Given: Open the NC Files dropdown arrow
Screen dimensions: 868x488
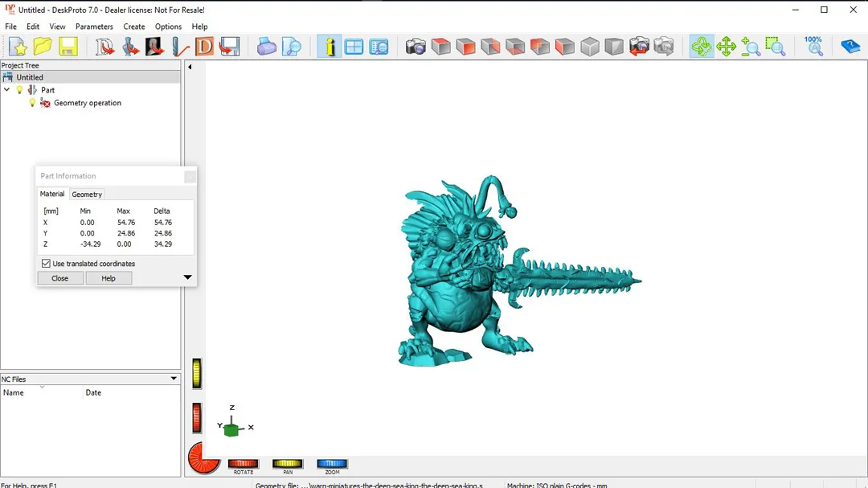Looking at the screenshot, I should coord(174,379).
